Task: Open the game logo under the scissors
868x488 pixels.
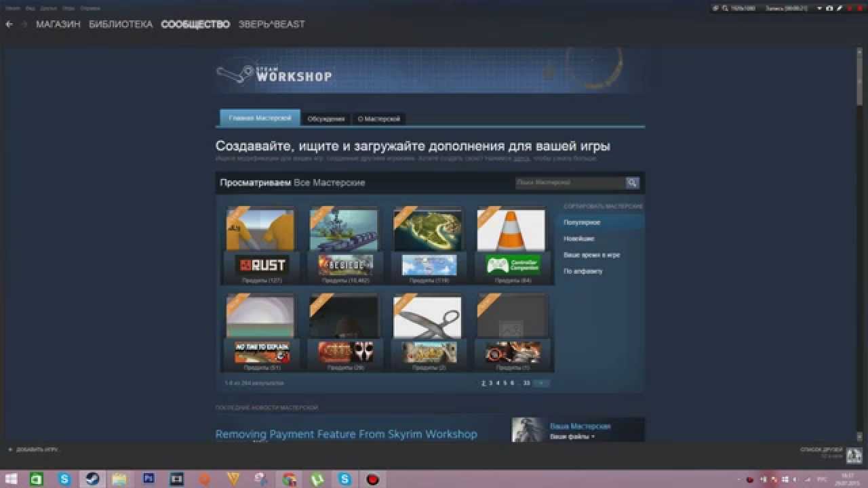Action: [x=429, y=352]
